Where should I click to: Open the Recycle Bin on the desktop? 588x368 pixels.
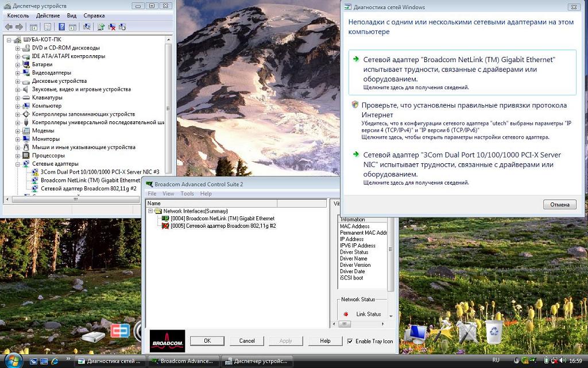pyautogui.click(x=494, y=331)
